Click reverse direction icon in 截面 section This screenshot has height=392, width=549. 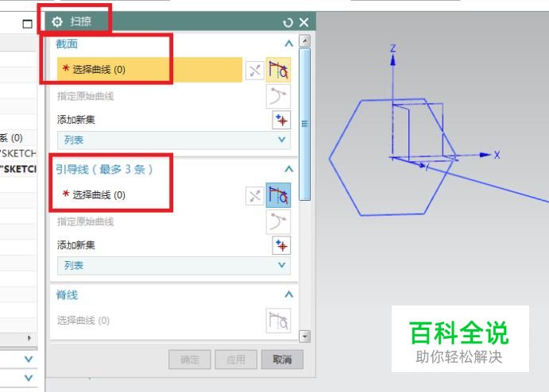(x=254, y=71)
